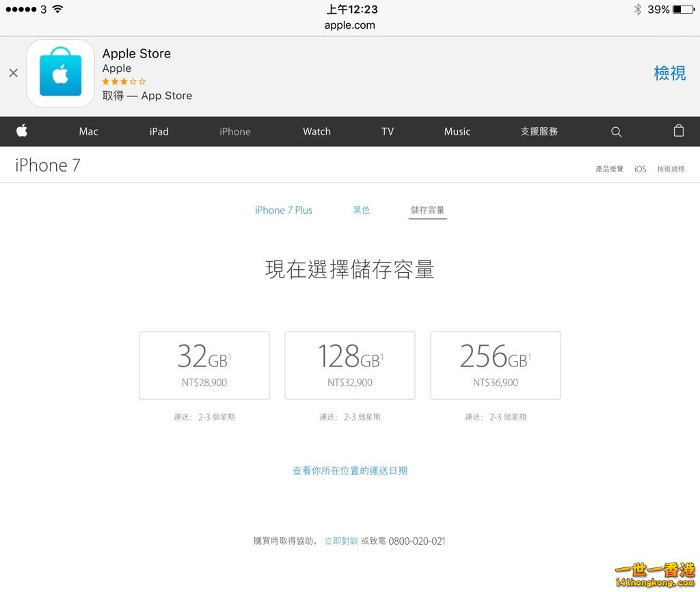Open the shopping bag icon

pyautogui.click(x=678, y=131)
